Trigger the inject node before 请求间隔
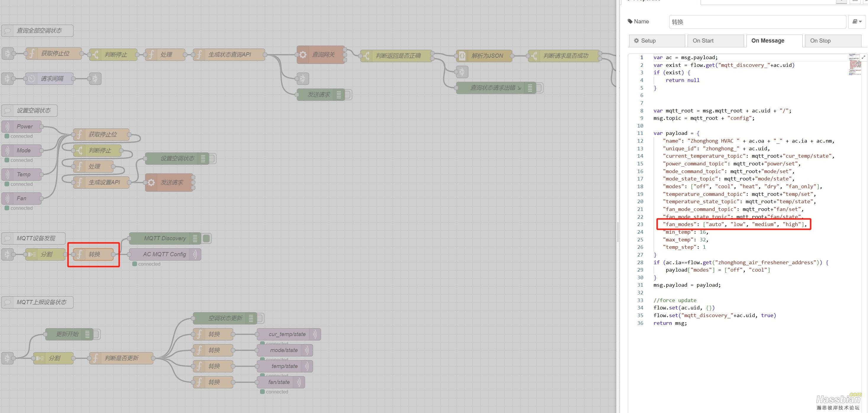868x413 pixels. pos(8,79)
